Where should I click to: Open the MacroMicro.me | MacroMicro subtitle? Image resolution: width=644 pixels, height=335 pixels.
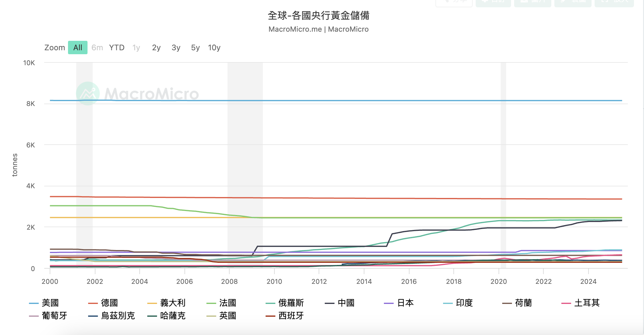click(x=319, y=29)
